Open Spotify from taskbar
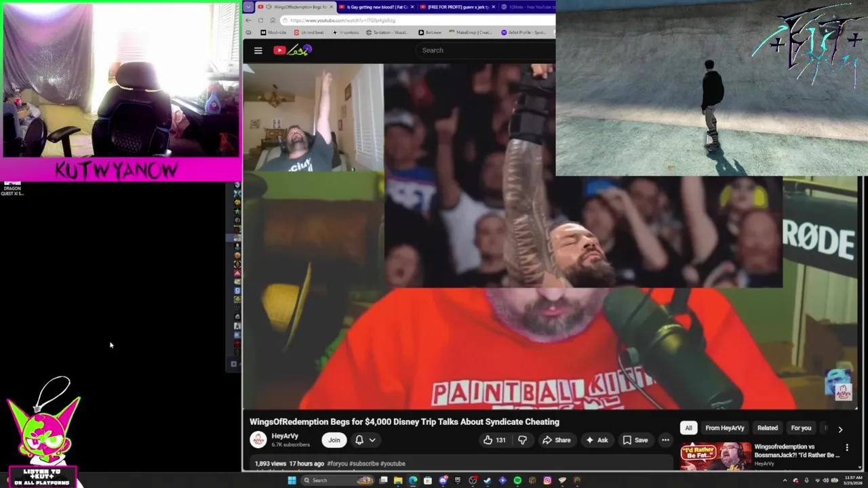Image resolution: width=868 pixels, height=488 pixels. pos(517,481)
